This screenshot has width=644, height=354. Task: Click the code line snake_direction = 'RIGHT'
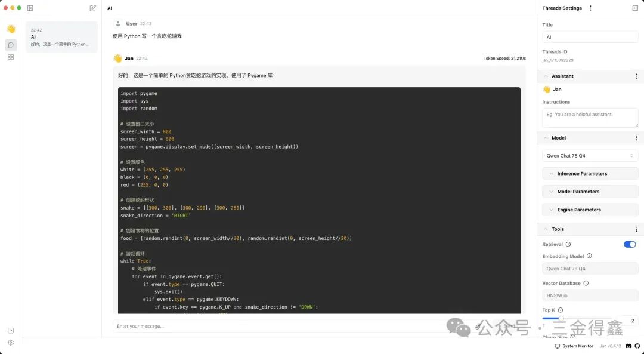156,216
